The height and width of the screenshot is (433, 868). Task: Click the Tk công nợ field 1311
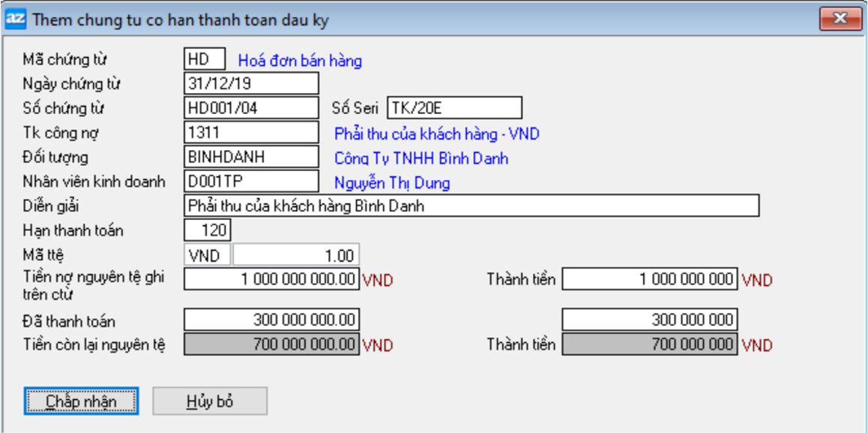tap(250, 133)
